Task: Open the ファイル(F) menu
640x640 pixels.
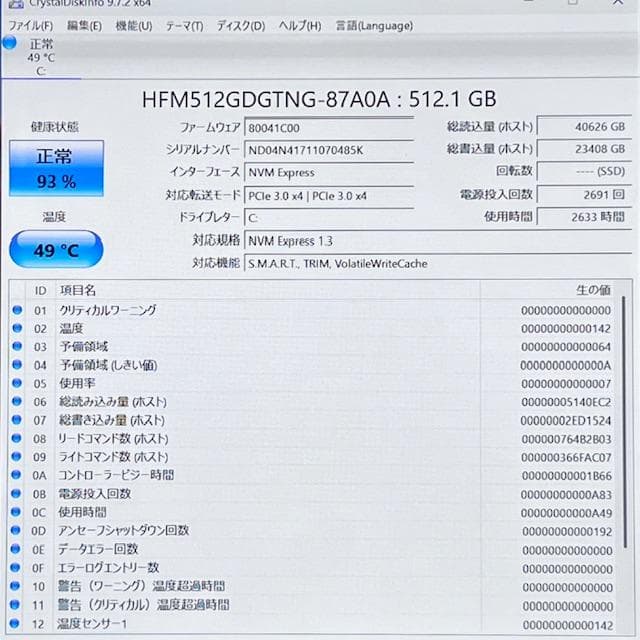Action: click(30, 25)
